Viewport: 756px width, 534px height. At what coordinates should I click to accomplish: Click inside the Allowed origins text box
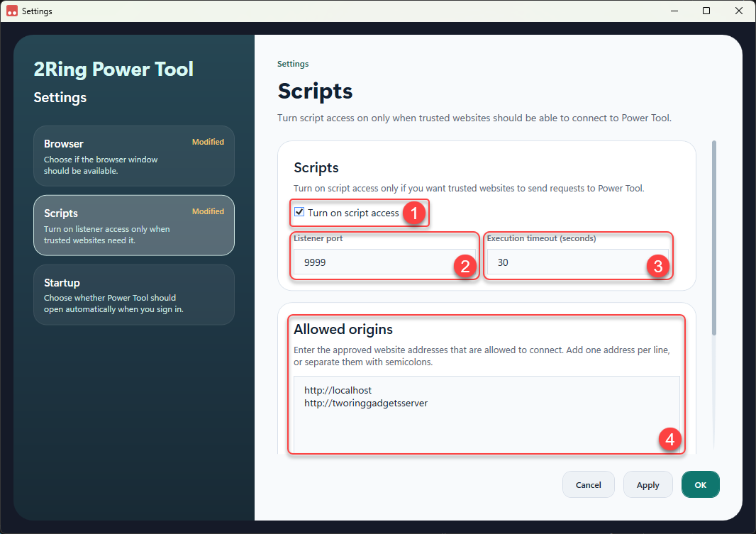pyautogui.click(x=487, y=414)
